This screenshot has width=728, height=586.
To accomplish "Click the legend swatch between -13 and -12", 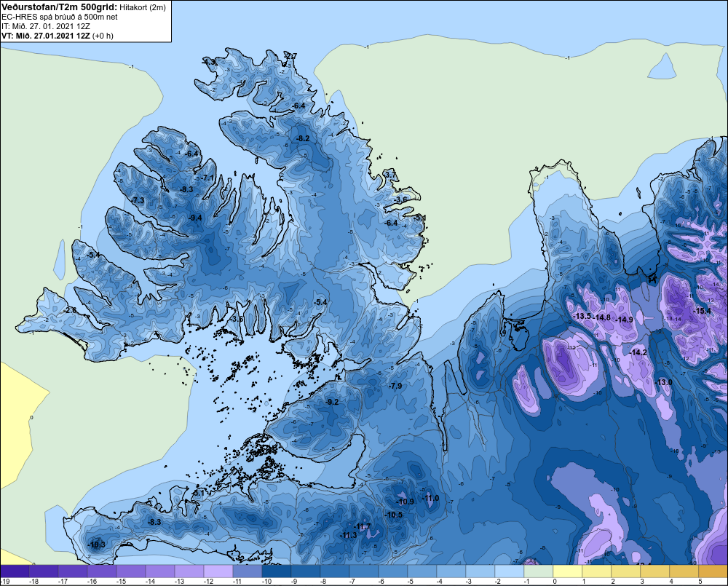I will (189, 571).
